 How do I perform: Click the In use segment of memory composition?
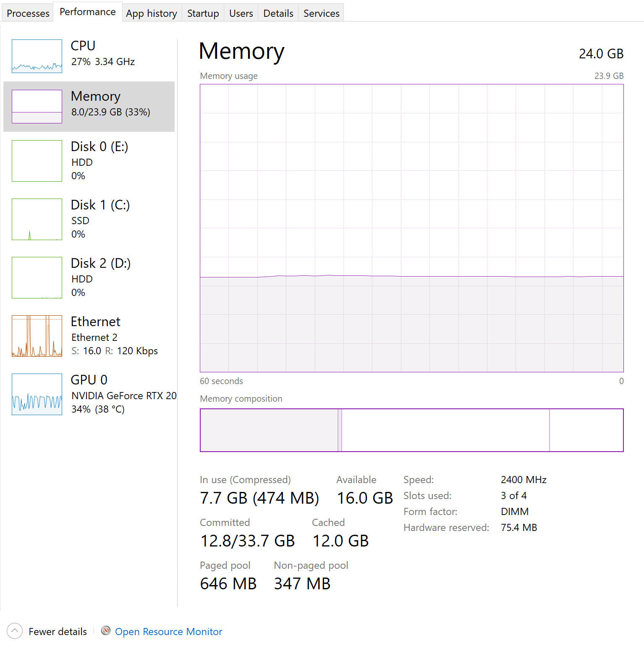[x=269, y=430]
